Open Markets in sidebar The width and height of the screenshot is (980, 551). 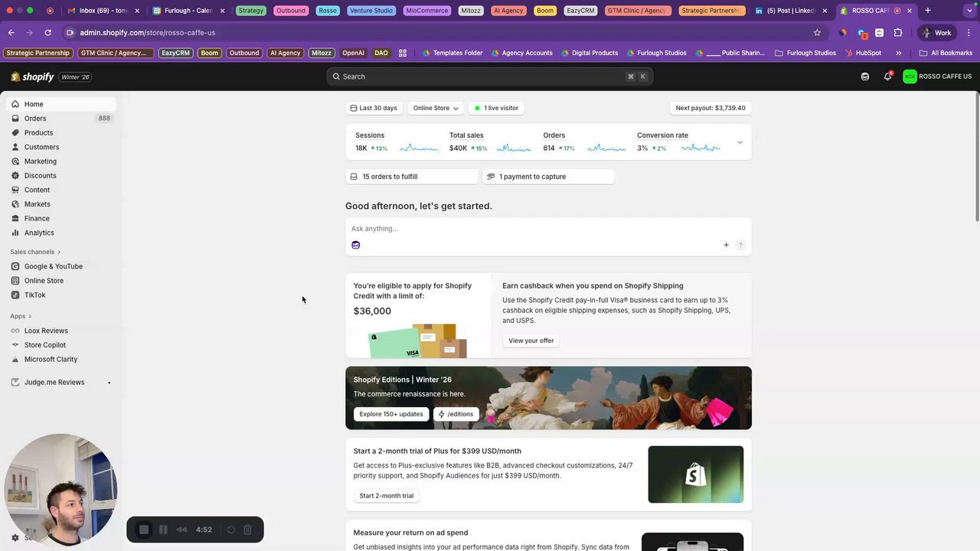(60, 204)
